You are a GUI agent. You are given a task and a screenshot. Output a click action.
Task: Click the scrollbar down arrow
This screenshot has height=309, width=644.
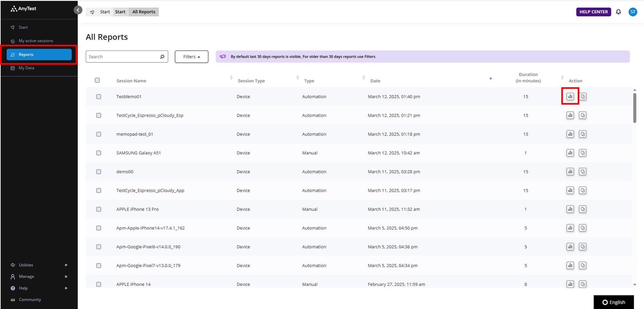(635, 285)
